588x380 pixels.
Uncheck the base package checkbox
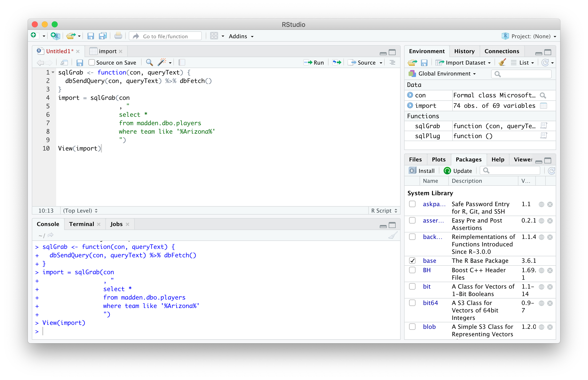[x=412, y=261]
